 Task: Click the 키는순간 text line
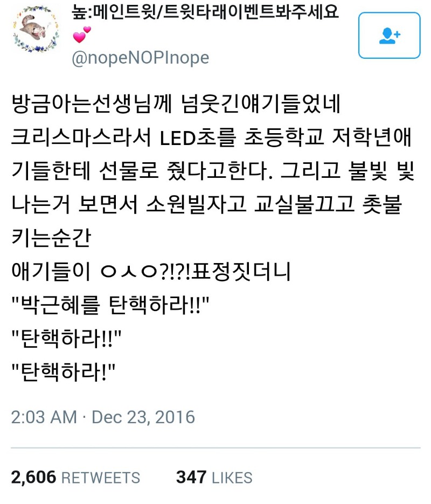51,238
